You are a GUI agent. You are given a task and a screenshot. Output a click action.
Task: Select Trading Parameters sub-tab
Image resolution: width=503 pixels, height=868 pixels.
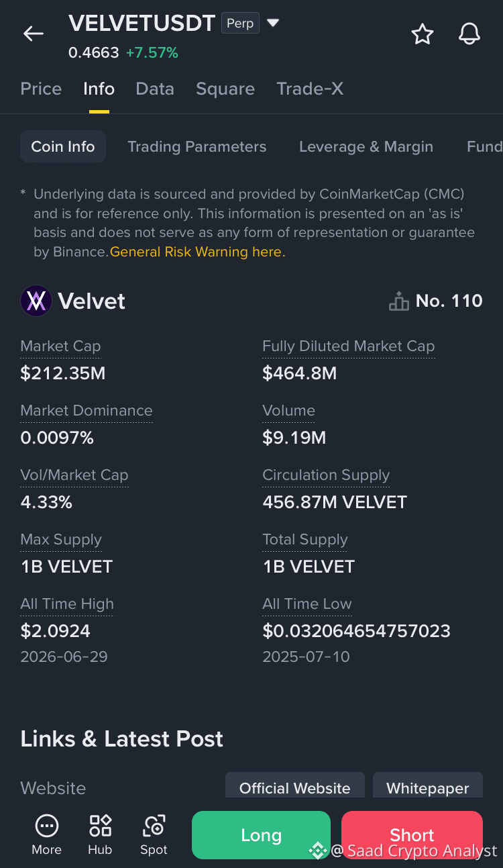[197, 146]
